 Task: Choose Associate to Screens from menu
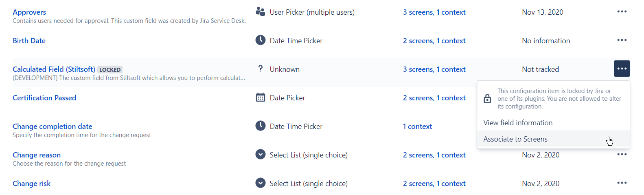click(515, 139)
